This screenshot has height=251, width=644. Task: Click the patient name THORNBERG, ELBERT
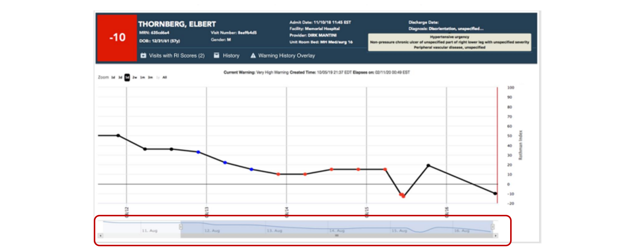coord(177,24)
